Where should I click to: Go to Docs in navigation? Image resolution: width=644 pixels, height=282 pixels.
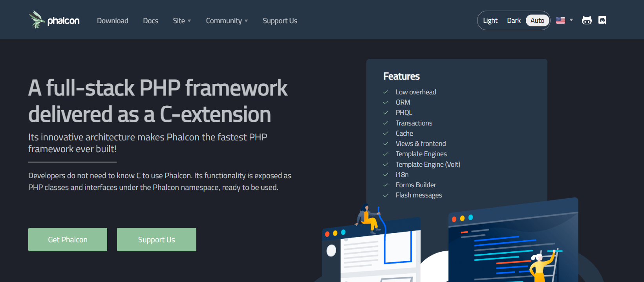point(151,21)
